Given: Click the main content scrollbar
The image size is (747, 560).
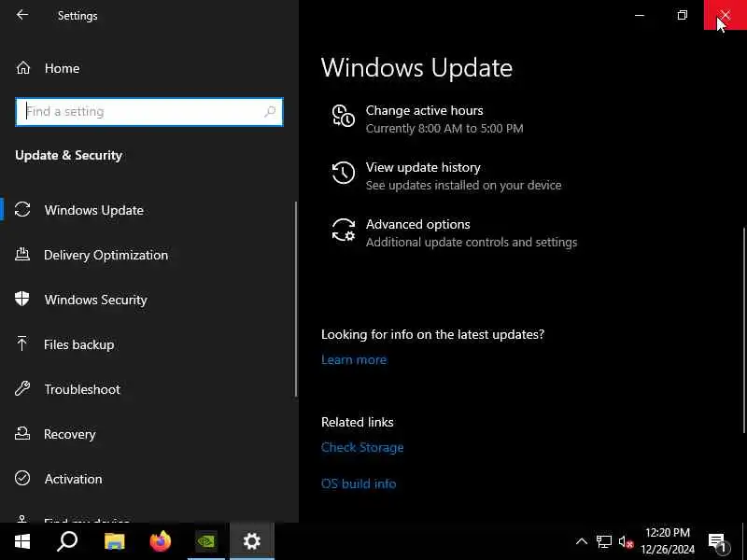Looking at the screenshot, I should point(744,331).
